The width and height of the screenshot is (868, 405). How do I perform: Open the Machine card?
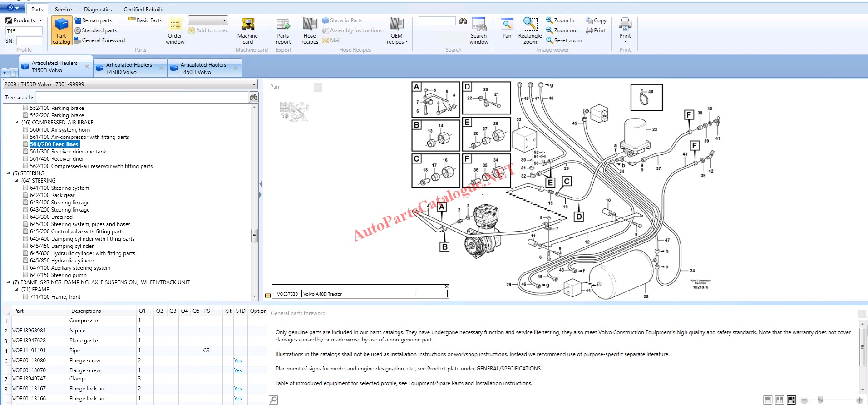(x=247, y=31)
